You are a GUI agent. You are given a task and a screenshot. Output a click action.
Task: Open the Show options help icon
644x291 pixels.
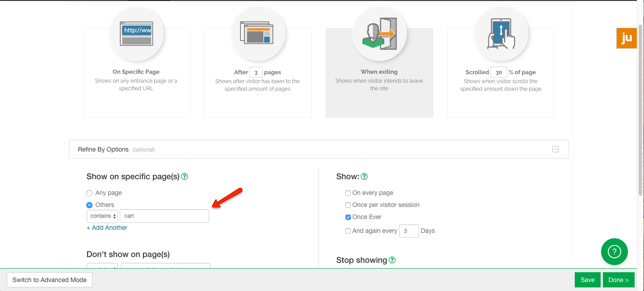coord(364,177)
